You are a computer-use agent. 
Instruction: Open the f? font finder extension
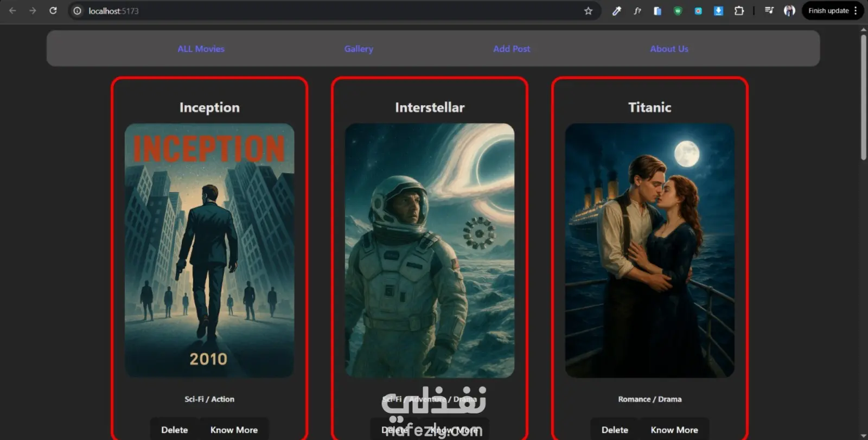click(x=637, y=11)
